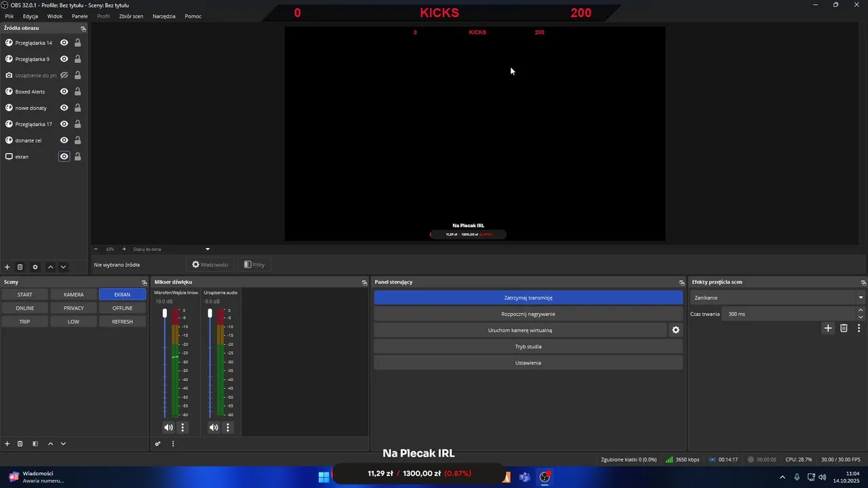The width and height of the screenshot is (868, 488).
Task: Unlock the donarte cel source
Action: click(x=78, y=140)
